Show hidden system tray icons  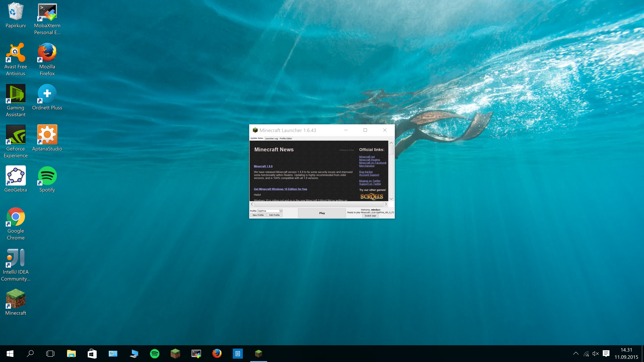[576, 353]
